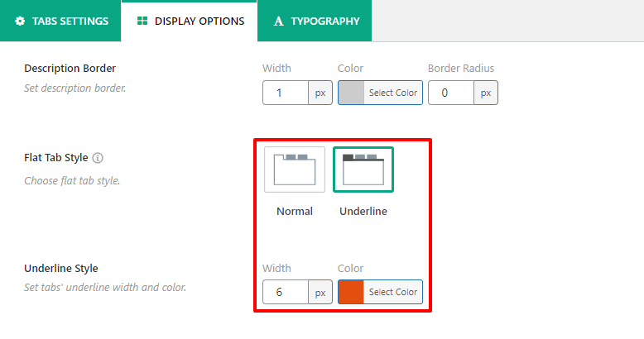Image resolution: width=644 pixels, height=339 pixels.
Task: Click the info icon beside Flat Tab Style
Action: 98,157
